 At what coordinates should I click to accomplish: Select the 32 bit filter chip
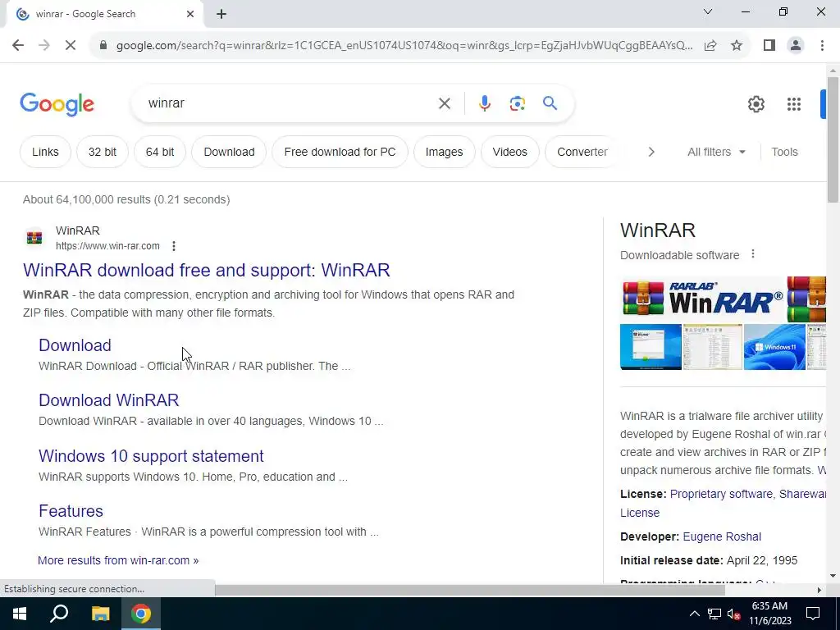point(103,152)
